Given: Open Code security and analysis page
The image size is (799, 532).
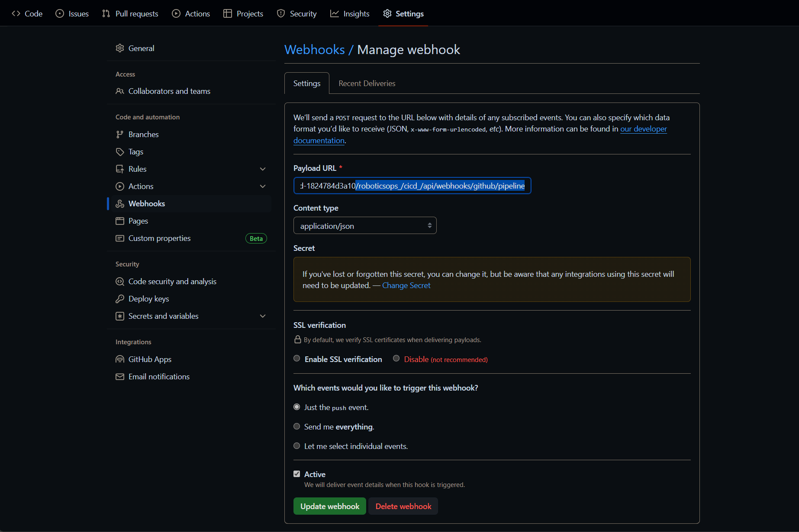Looking at the screenshot, I should click(x=172, y=282).
